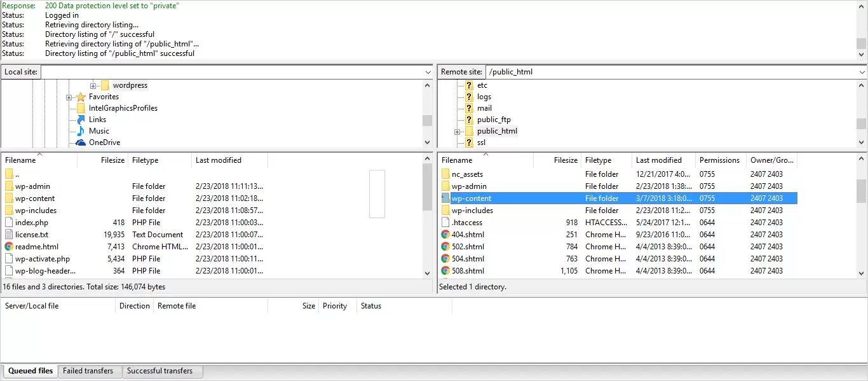This screenshot has height=381, width=868.
Task: Expand the public_html remote tree node
Action: click(457, 132)
